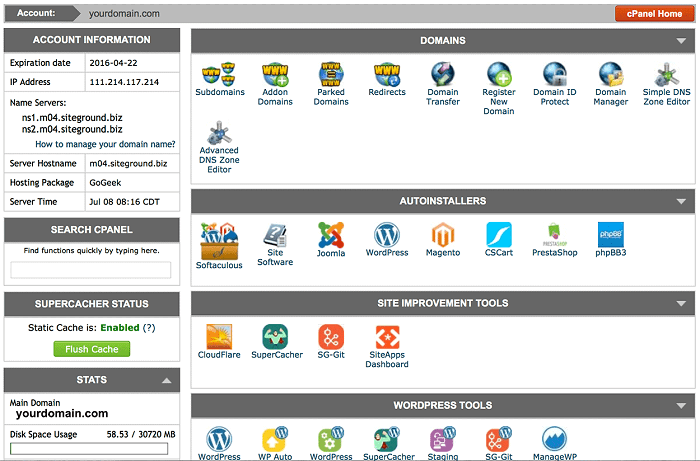Image resolution: width=700 pixels, height=461 pixels.
Task: Collapse the Domains section
Action: pos(681,41)
